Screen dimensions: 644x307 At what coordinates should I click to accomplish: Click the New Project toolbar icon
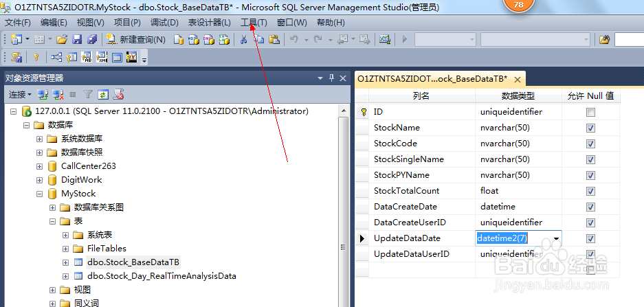click(x=16, y=39)
